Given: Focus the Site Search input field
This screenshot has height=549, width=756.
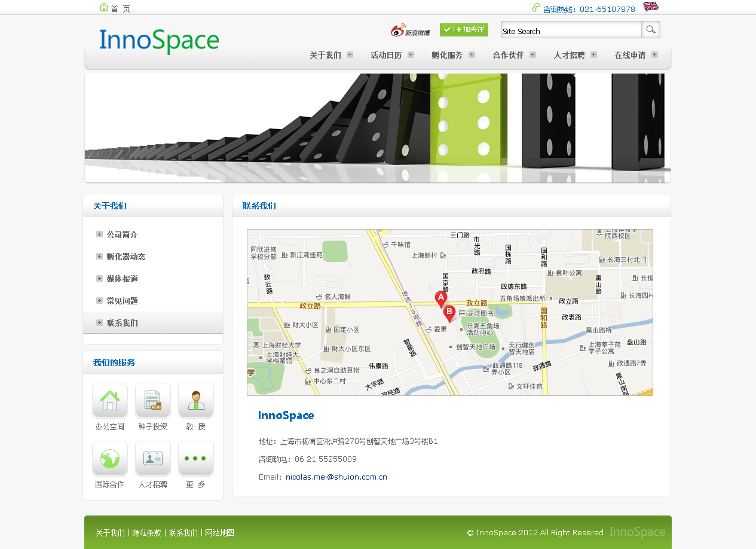Looking at the screenshot, I should point(571,30).
